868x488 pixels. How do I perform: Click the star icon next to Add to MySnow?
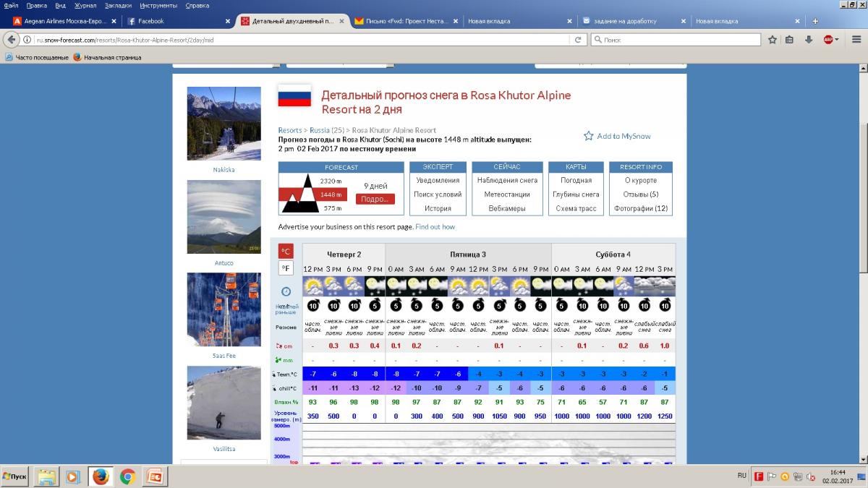coord(589,136)
